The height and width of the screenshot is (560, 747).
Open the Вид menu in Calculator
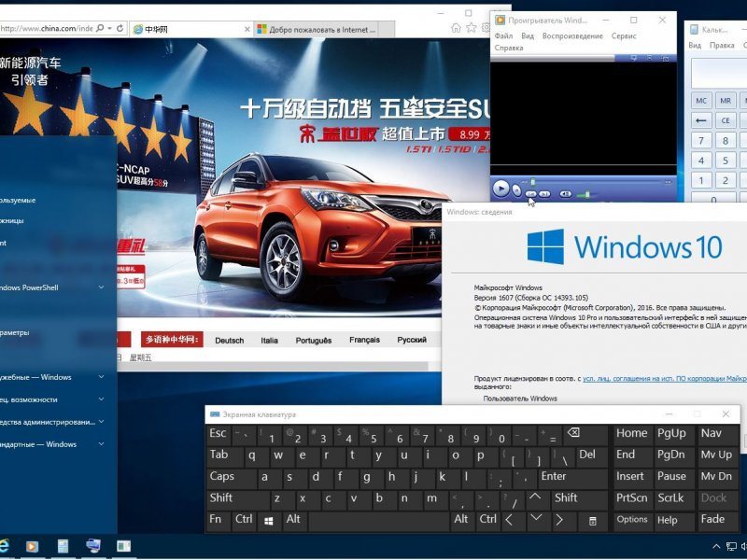(x=695, y=45)
